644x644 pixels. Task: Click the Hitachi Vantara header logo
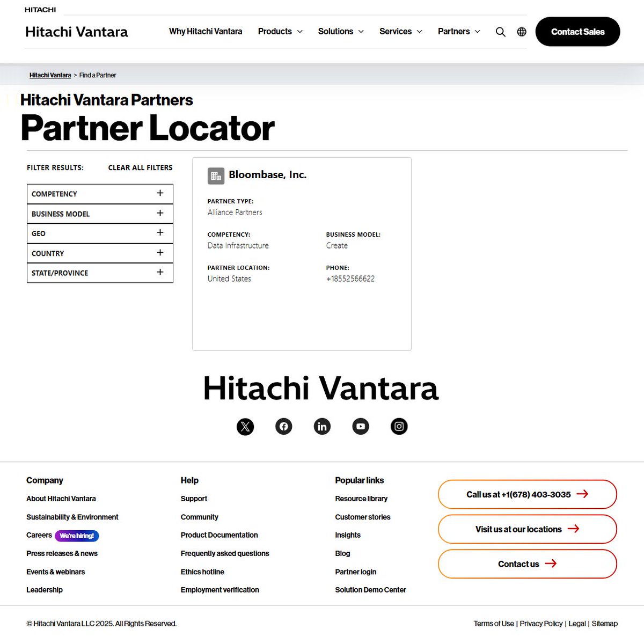[77, 32]
